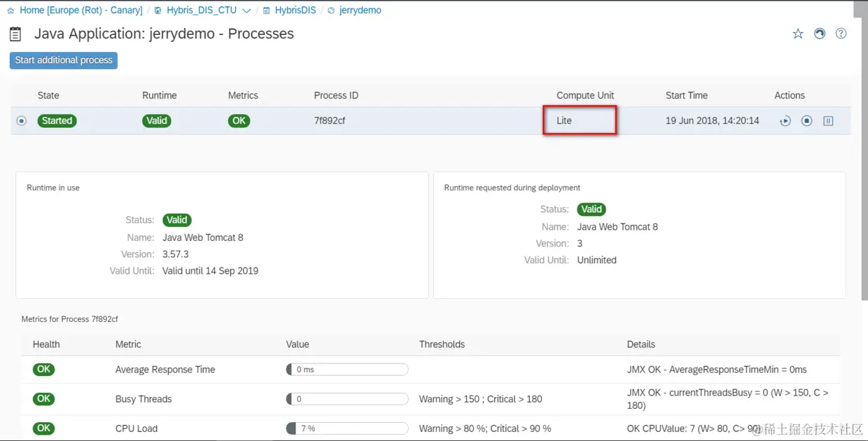This screenshot has width=868, height=441.
Task: Click Valid until 14 Sep 2019 text
Action: (x=211, y=271)
